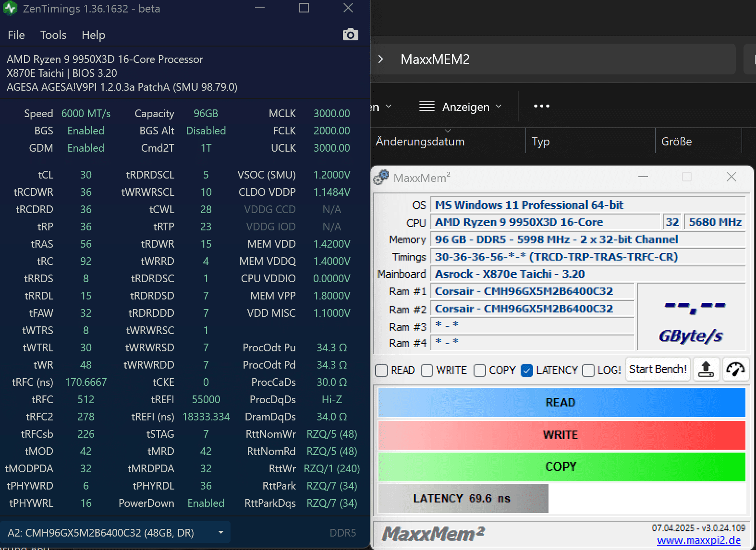Close the ZenTimings window
This screenshot has height=550, width=756.
pos(348,8)
